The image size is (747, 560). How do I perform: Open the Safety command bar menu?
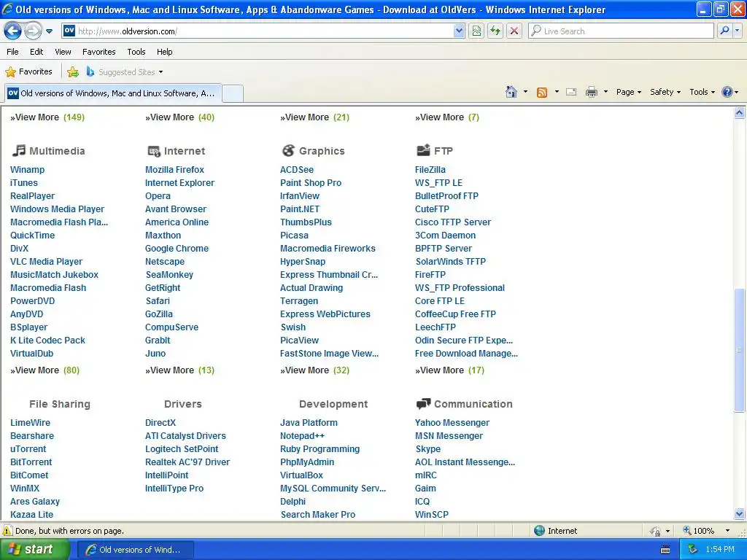coord(665,92)
